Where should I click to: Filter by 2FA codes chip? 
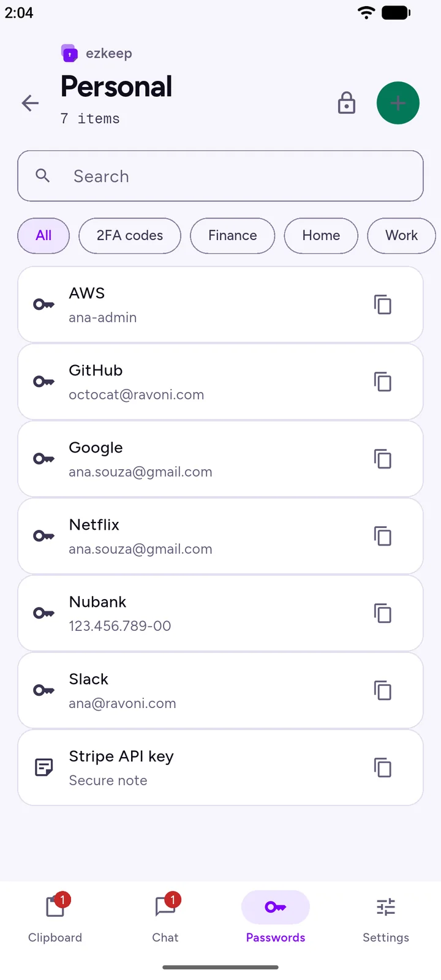130,236
